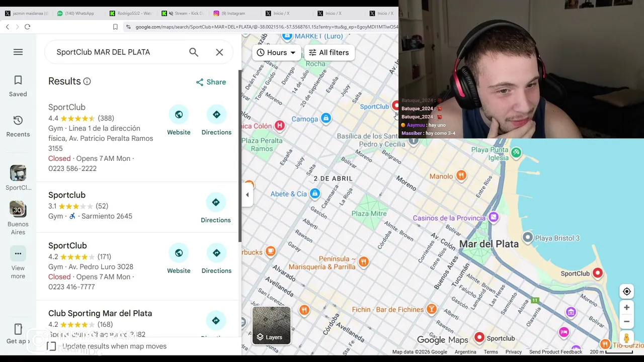This screenshot has height=362, width=644.
Task: Collapse the side results panel arrow
Action: pos(247,195)
